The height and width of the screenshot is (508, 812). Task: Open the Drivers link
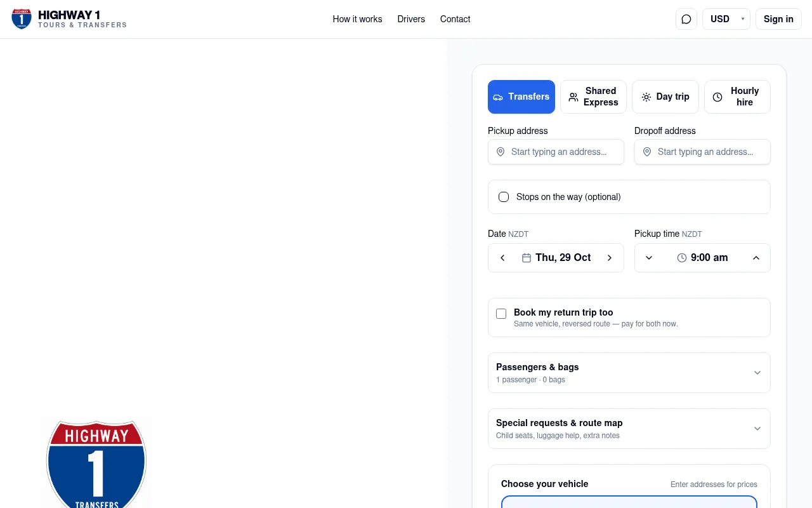click(x=411, y=19)
